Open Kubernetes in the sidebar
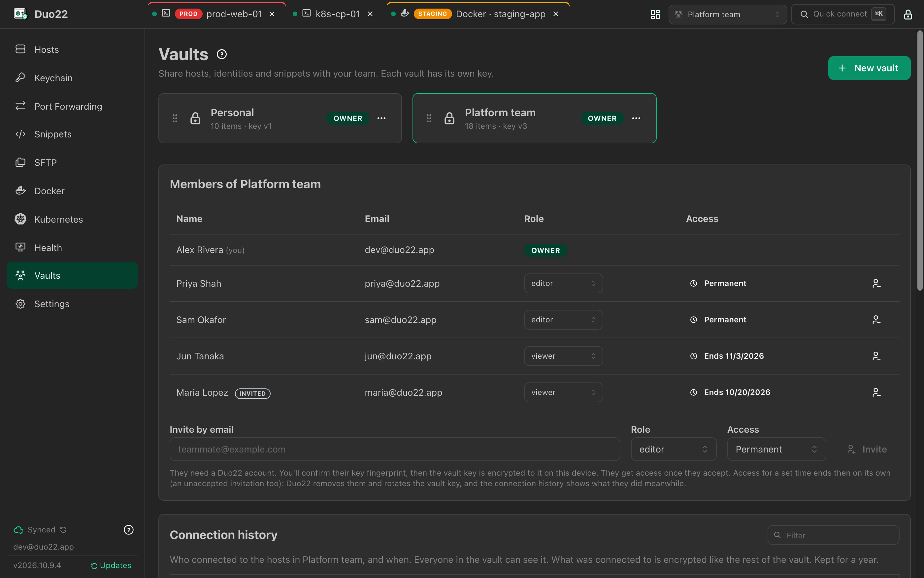Screen dimensions: 924x578 click(72, 219)
